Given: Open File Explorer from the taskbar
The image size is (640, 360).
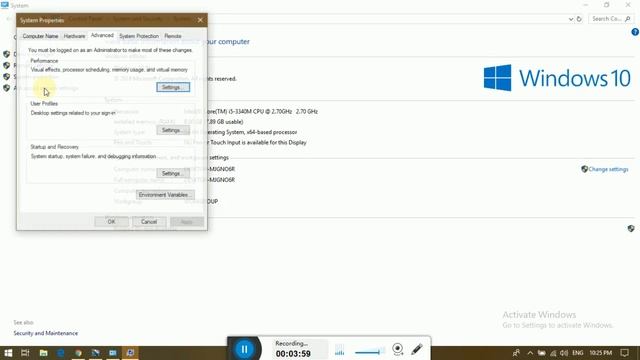Looking at the screenshot, I should (43, 353).
